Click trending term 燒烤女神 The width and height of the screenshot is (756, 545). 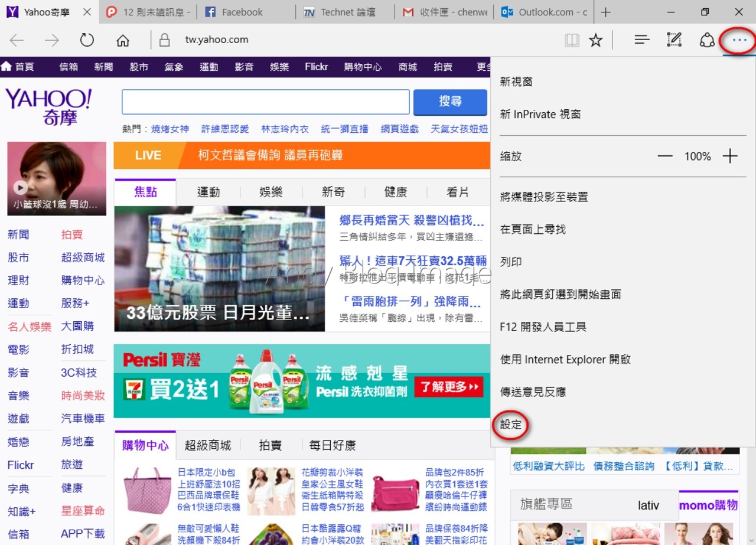coord(170,129)
